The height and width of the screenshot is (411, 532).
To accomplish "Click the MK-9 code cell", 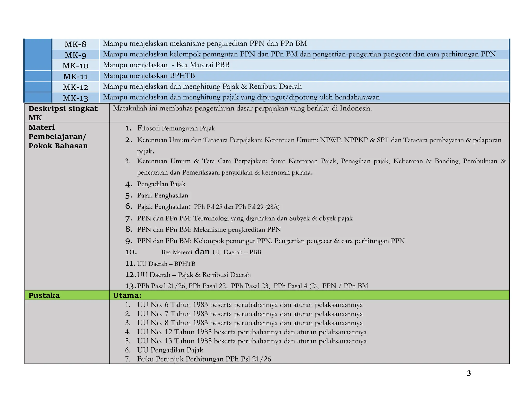I will click(75, 55).
